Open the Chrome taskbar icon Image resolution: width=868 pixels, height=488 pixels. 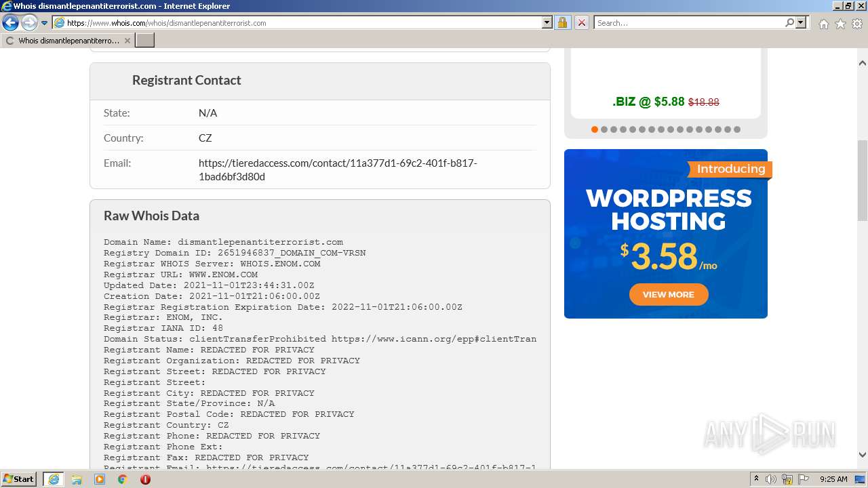[x=123, y=479]
